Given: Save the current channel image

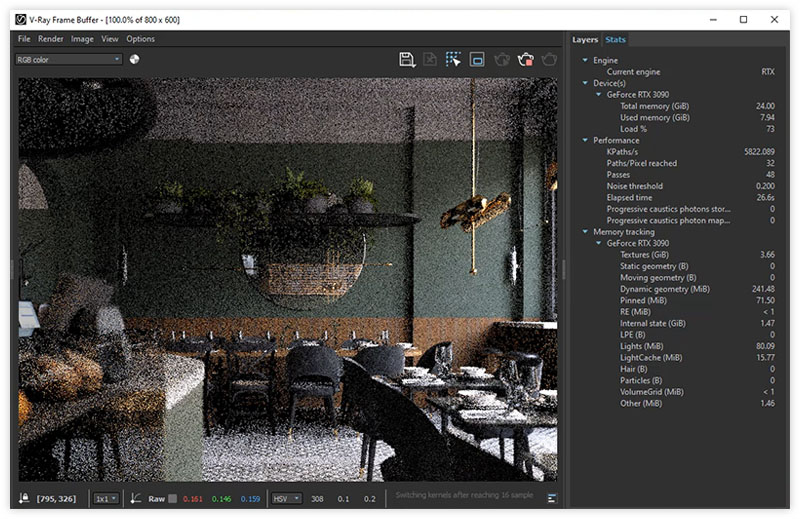Looking at the screenshot, I should coord(407,60).
